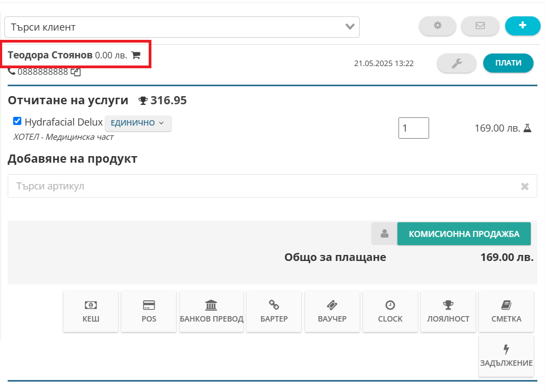545x392 pixels.
Task: Choose POS card payment method
Action: (x=149, y=311)
